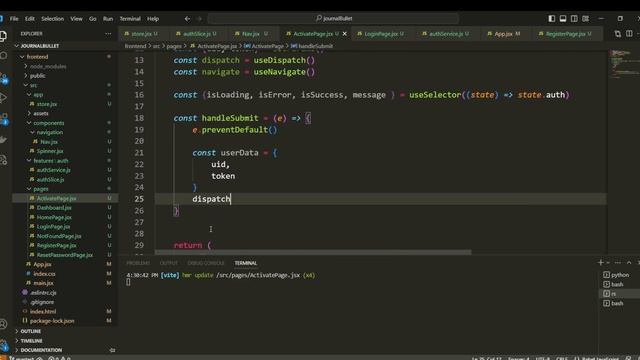This screenshot has width=640, height=360.
Task: Create a new terminal with plus icon
Action: pos(600,262)
